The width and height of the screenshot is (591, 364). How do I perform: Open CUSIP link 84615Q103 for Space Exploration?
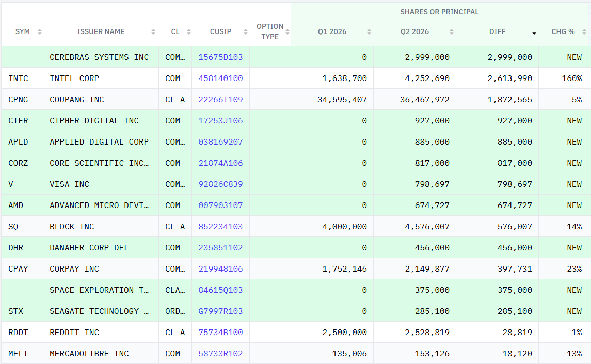pyautogui.click(x=220, y=290)
